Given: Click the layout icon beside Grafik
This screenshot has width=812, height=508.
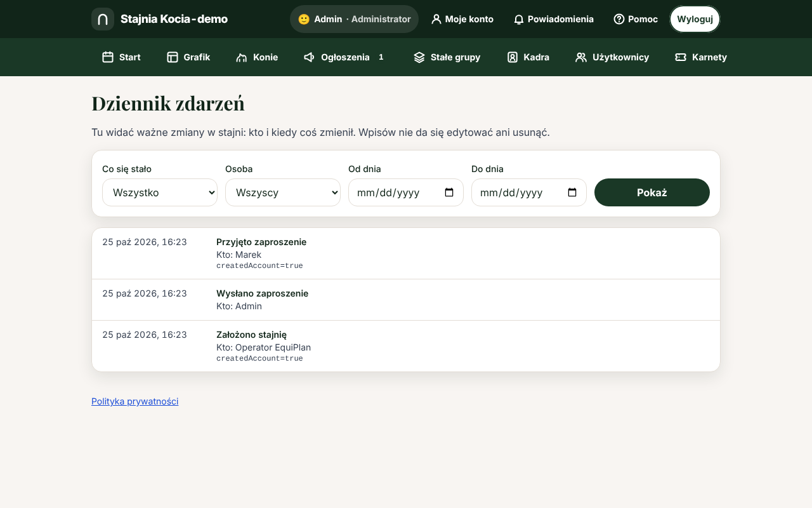Looking at the screenshot, I should click(173, 57).
